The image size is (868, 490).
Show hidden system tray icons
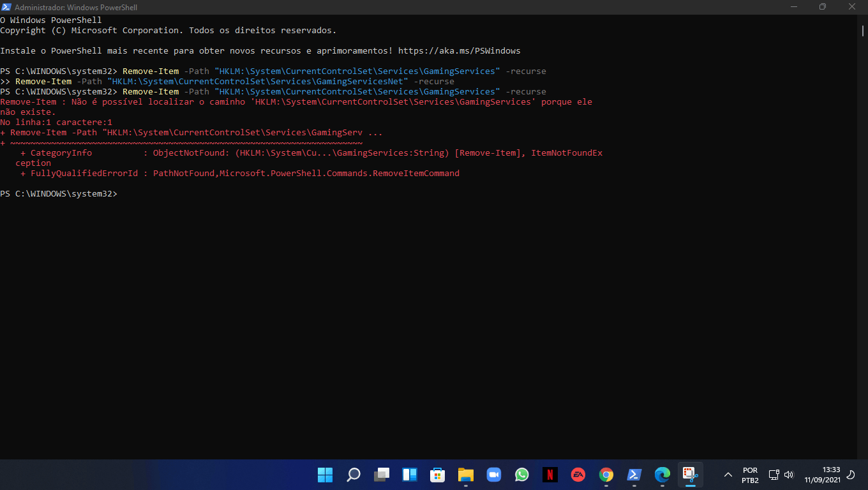pyautogui.click(x=728, y=475)
